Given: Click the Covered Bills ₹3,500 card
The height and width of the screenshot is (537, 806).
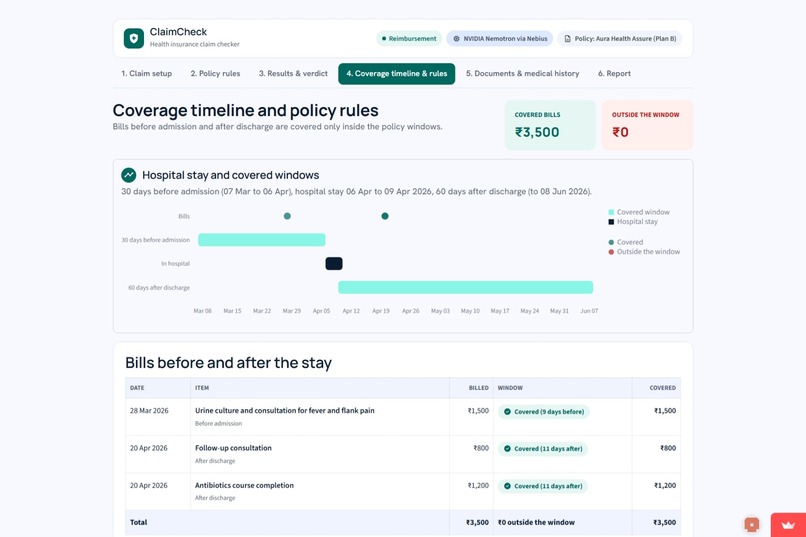Looking at the screenshot, I should coord(550,125).
